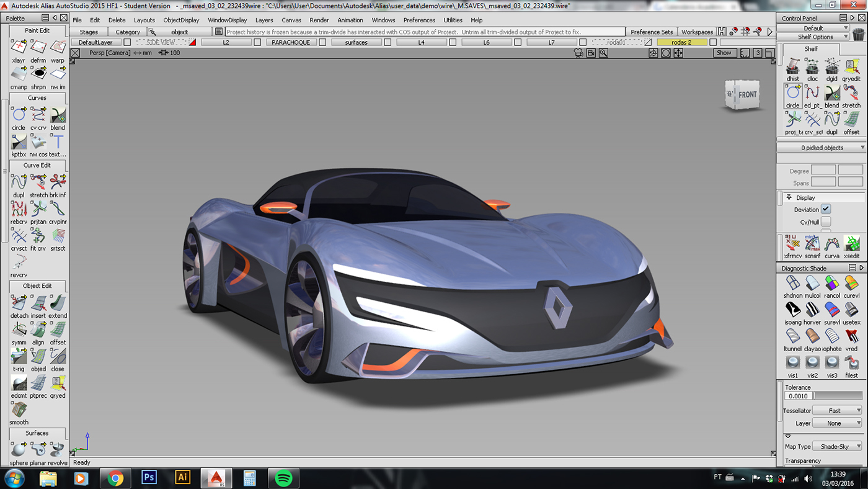The image size is (868, 489).
Task: Select the rancol diagnostic shader
Action: coord(831,284)
